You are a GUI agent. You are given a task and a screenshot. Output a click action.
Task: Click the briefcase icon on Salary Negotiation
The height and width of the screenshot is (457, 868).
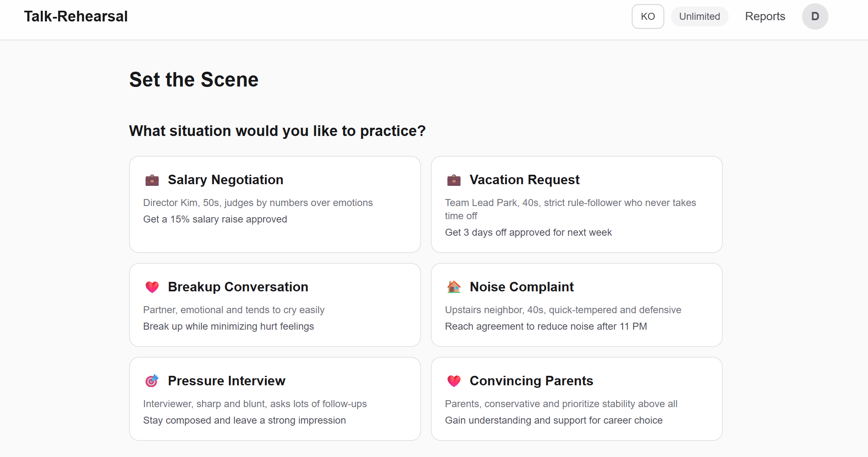point(152,180)
